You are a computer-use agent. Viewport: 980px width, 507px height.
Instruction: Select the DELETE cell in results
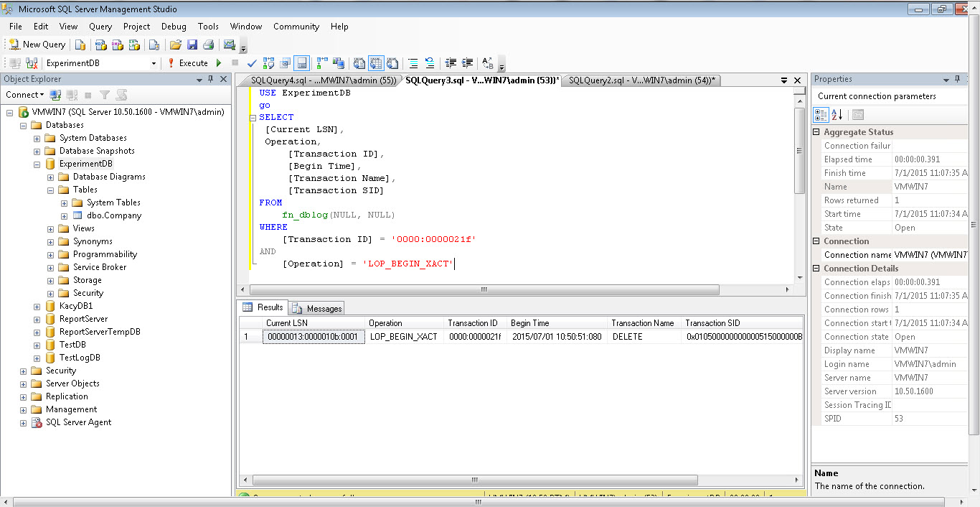tap(644, 336)
